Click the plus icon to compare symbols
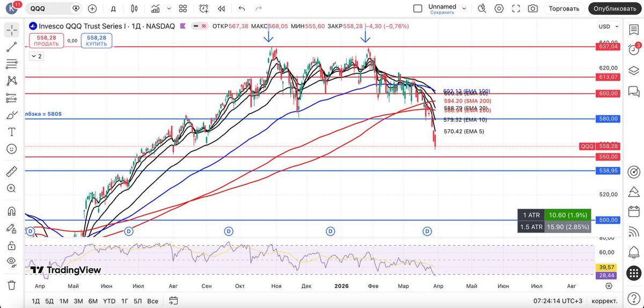 (92, 9)
